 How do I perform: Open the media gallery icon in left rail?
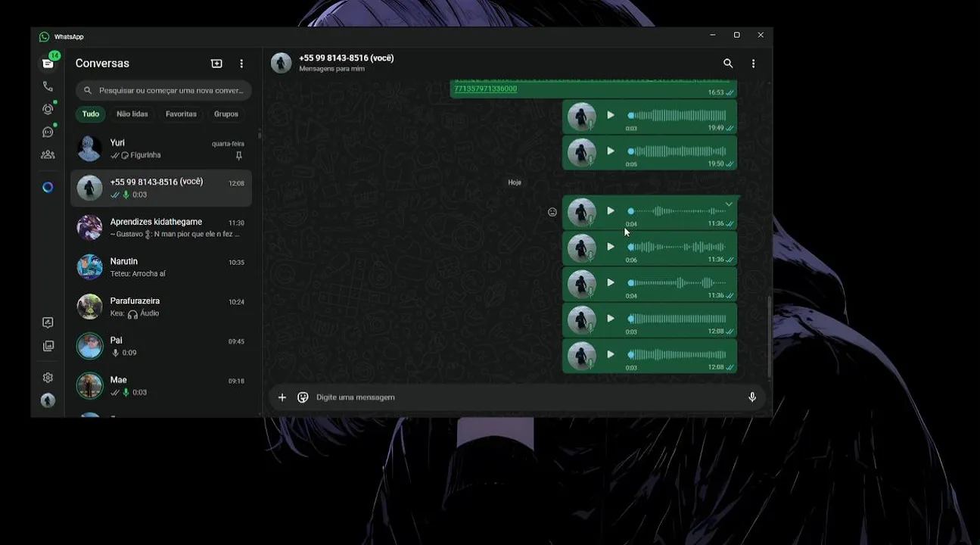pyautogui.click(x=48, y=346)
